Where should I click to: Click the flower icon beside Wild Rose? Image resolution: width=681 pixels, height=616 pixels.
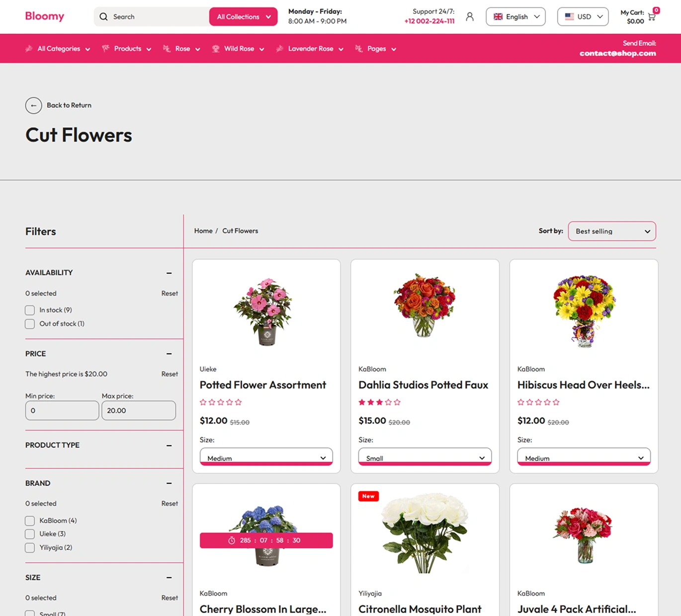(216, 49)
